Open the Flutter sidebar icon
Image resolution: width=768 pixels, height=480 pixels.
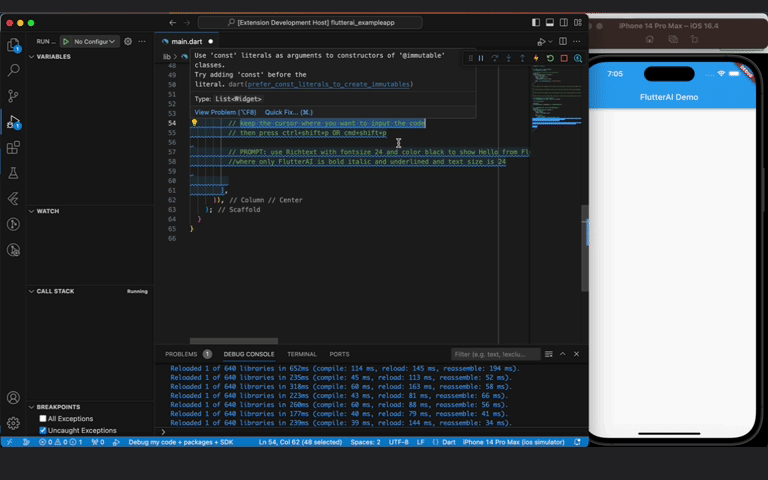[14, 198]
